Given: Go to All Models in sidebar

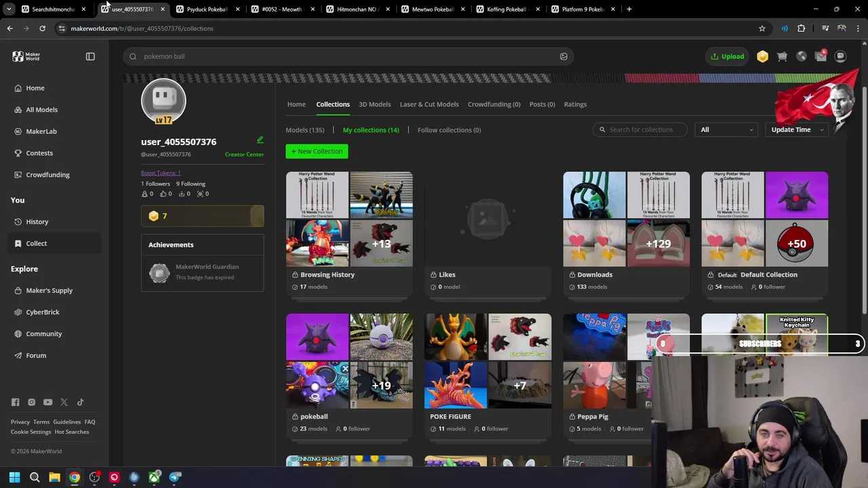Looking at the screenshot, I should pos(41,110).
